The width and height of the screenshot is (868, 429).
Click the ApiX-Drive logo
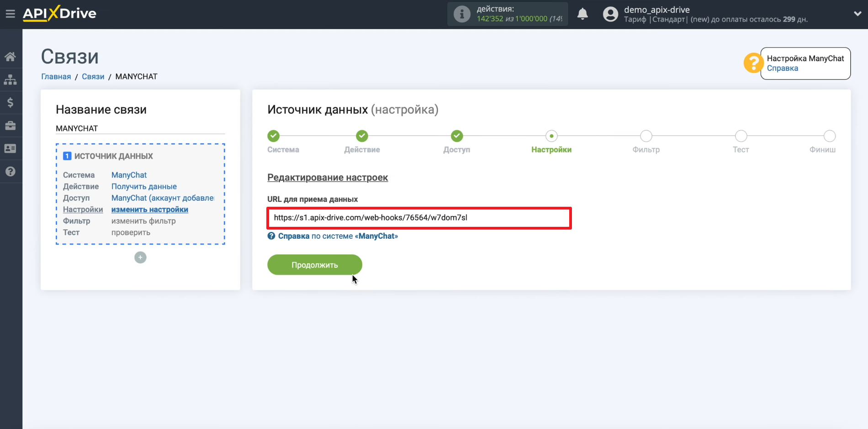tap(59, 13)
